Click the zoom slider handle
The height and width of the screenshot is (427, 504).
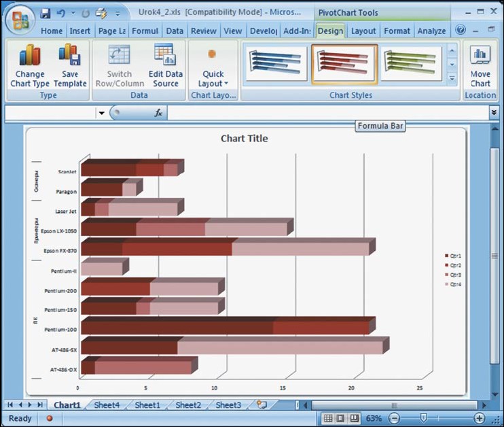click(423, 418)
